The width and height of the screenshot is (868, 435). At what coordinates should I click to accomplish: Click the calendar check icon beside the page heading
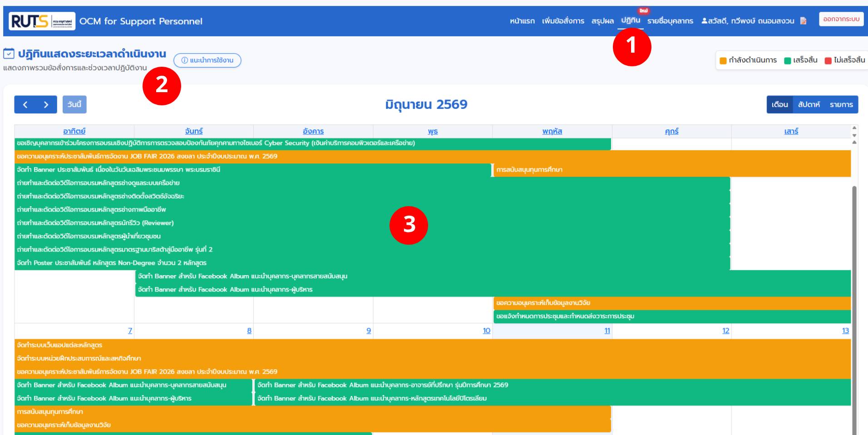(x=9, y=54)
